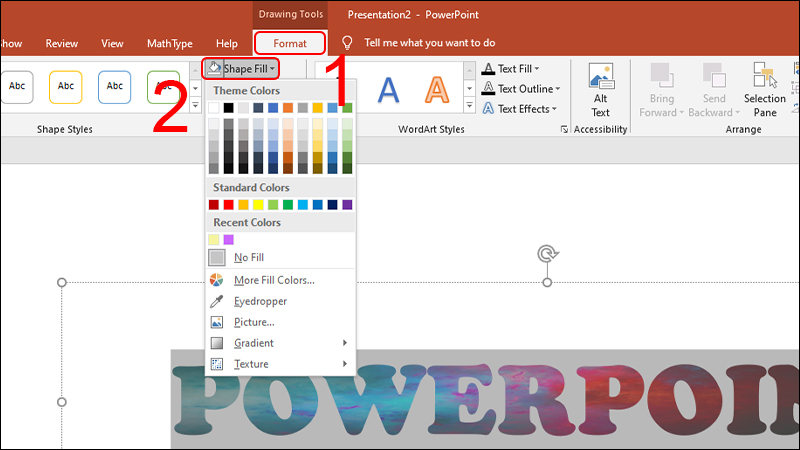
Task: Click the Tell me lightbulb icon
Action: click(347, 42)
